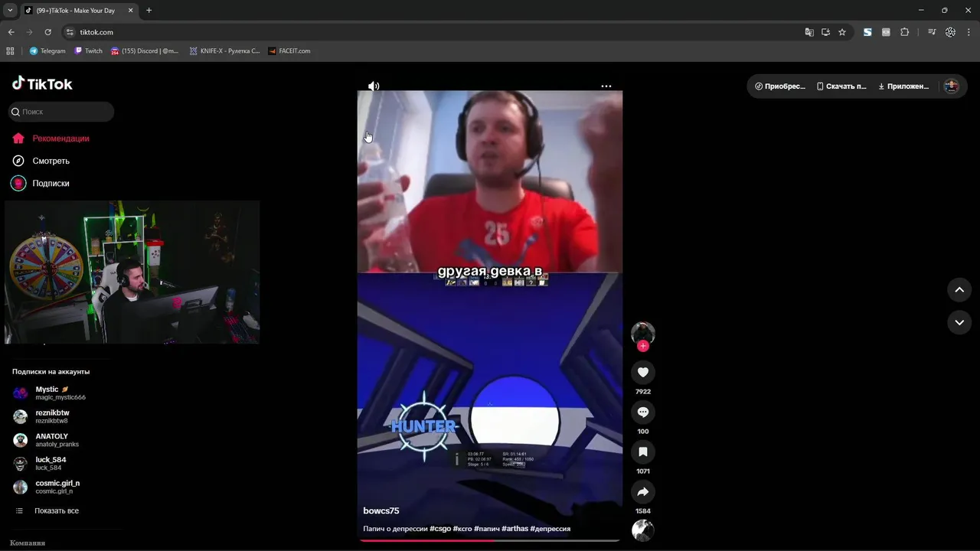
Task: Mute the video with the speaker icon
Action: point(374,86)
